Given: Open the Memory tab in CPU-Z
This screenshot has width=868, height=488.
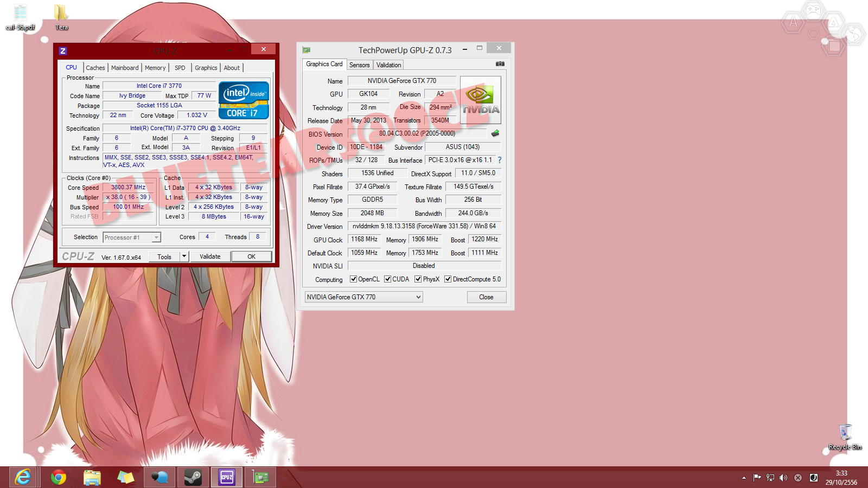Looking at the screenshot, I should click(x=155, y=68).
